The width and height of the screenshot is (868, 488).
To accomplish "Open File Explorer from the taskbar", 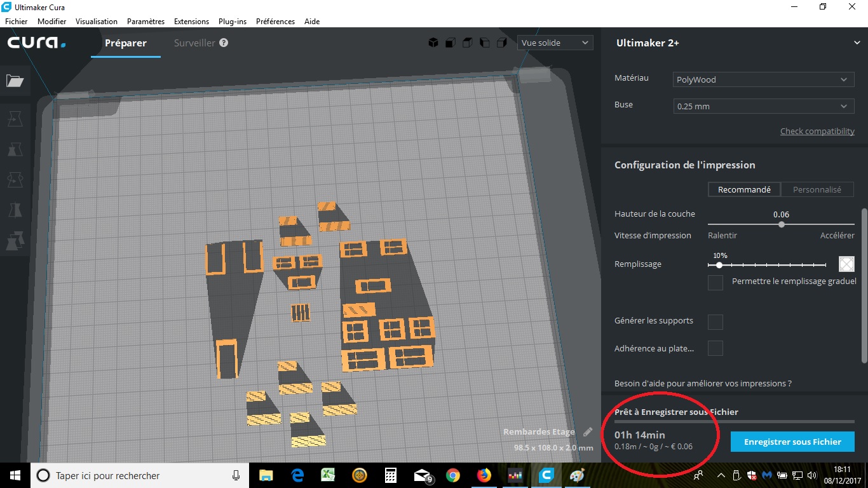I will pyautogui.click(x=266, y=475).
